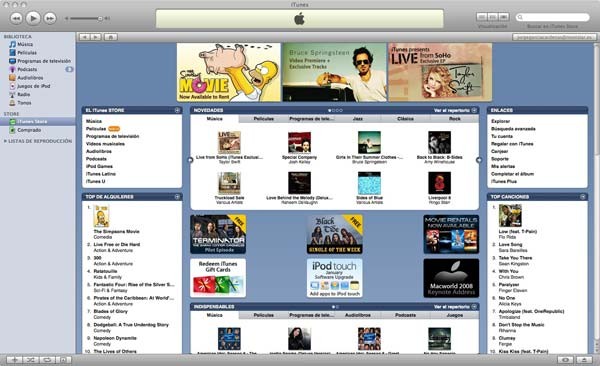Open the Búsqueda avanzada link
The image size is (600, 366).
click(x=513, y=129)
